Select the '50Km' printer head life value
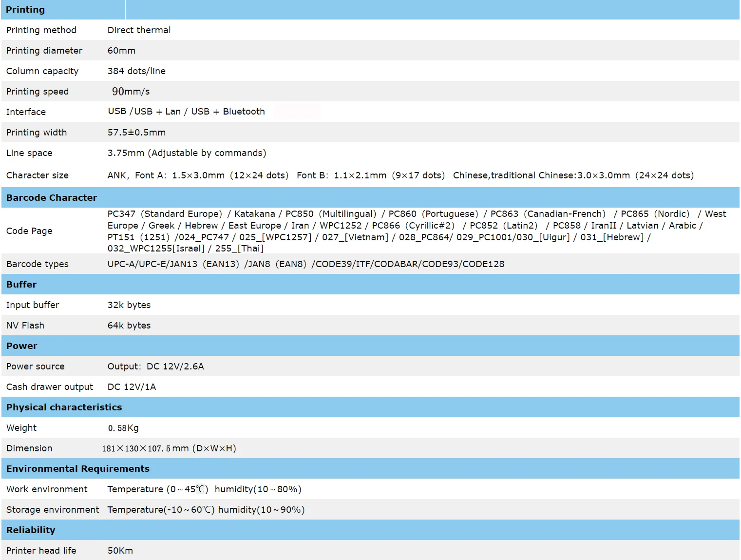 point(120,551)
